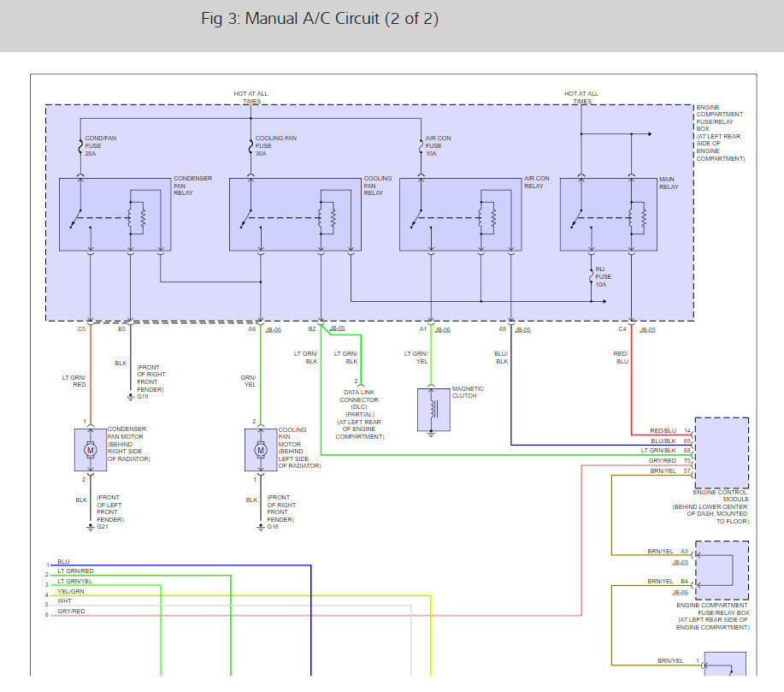Click 'HOT AT ALL TIMES' above main relay
Screen dimensions: 784x692
(581, 98)
